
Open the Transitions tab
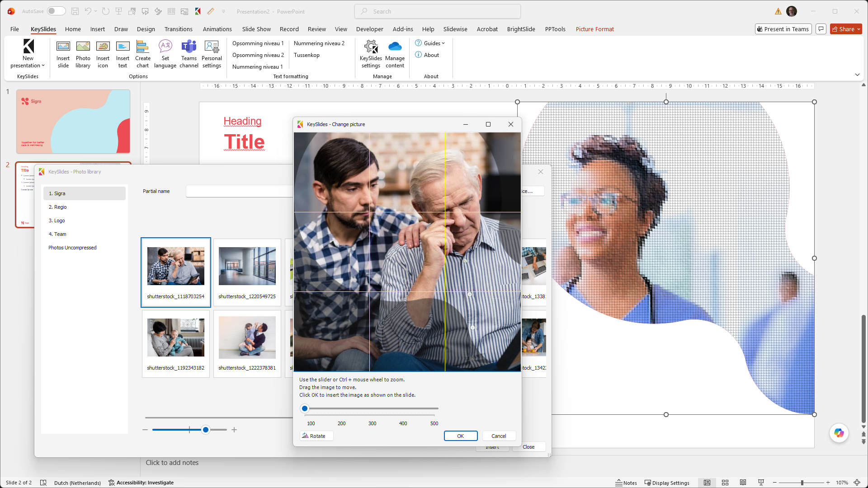click(178, 29)
